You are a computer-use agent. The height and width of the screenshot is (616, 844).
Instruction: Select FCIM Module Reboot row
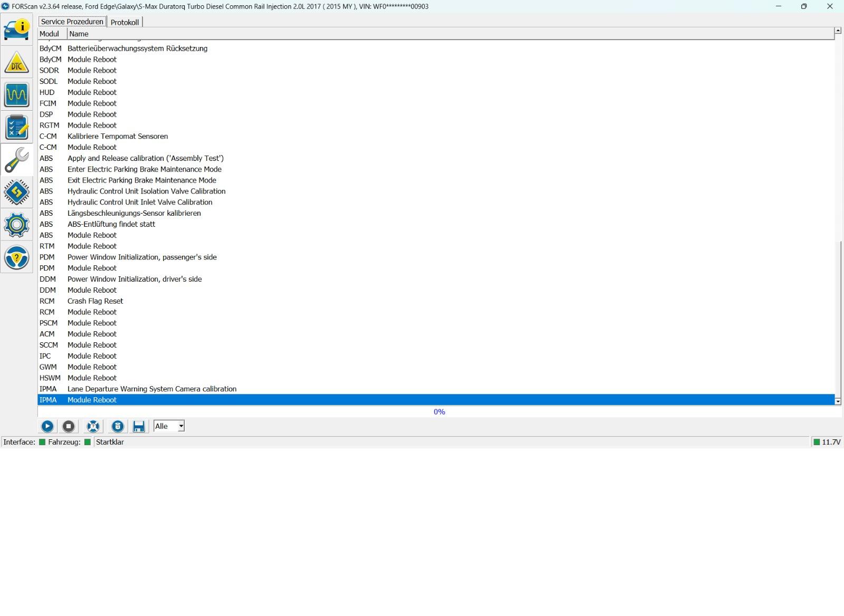pyautogui.click(x=436, y=103)
